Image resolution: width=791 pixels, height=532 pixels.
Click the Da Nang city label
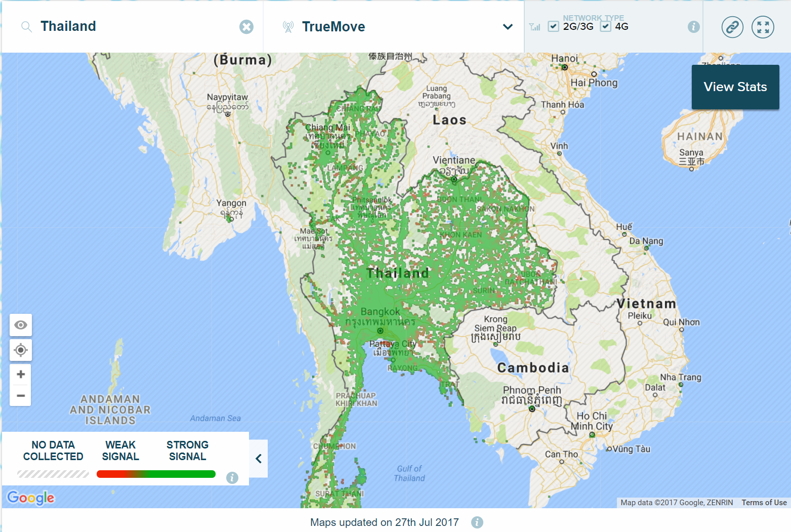(x=646, y=241)
